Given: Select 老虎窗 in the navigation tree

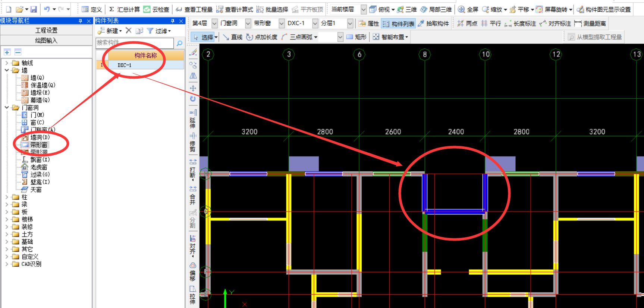Looking at the screenshot, I should pos(39,167).
